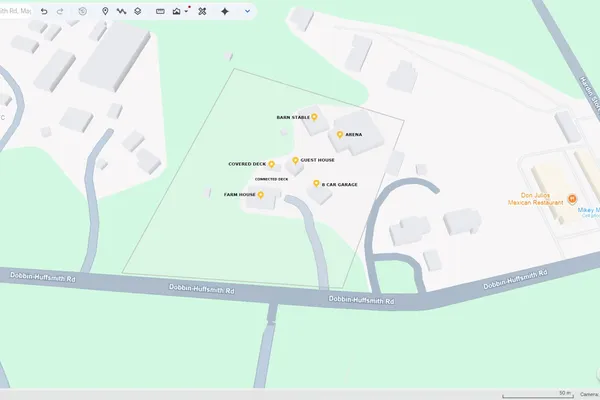Click the four-point sparkle icon
The width and height of the screenshot is (600, 400).
(225, 11)
